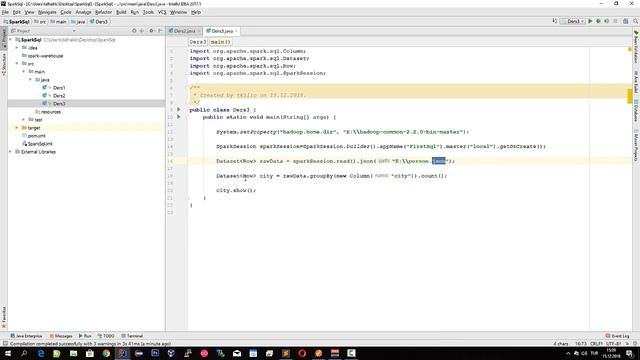Open the TODO tool window
640x360 pixels.
click(x=106, y=336)
